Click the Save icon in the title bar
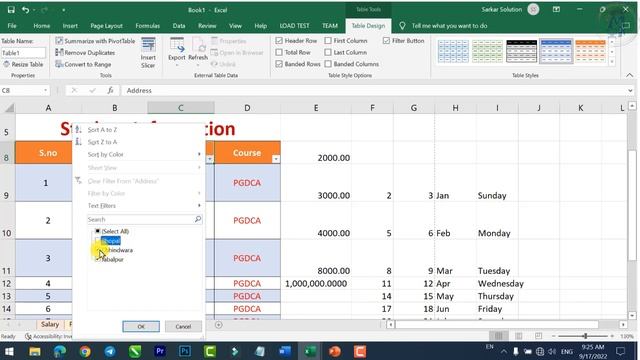This screenshot has height=360, width=640. click(11, 9)
